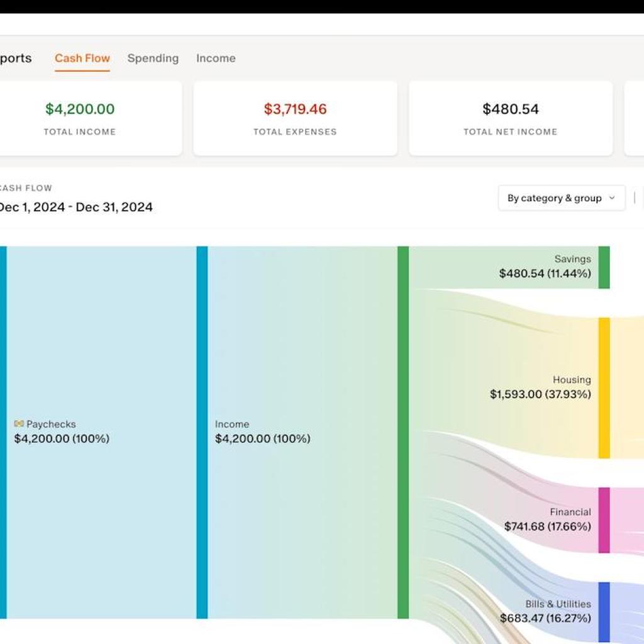
Task: Click the chevron inside the category grouping selector
Action: coord(611,198)
